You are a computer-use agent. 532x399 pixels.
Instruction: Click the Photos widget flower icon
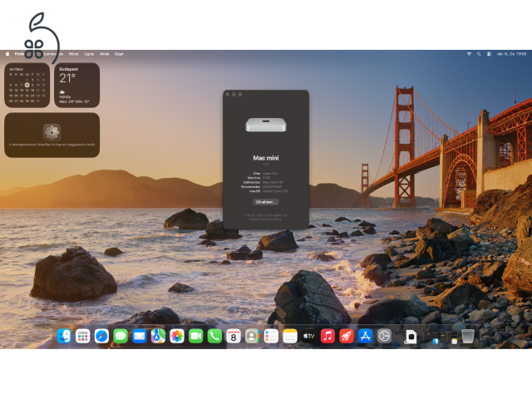[52, 132]
